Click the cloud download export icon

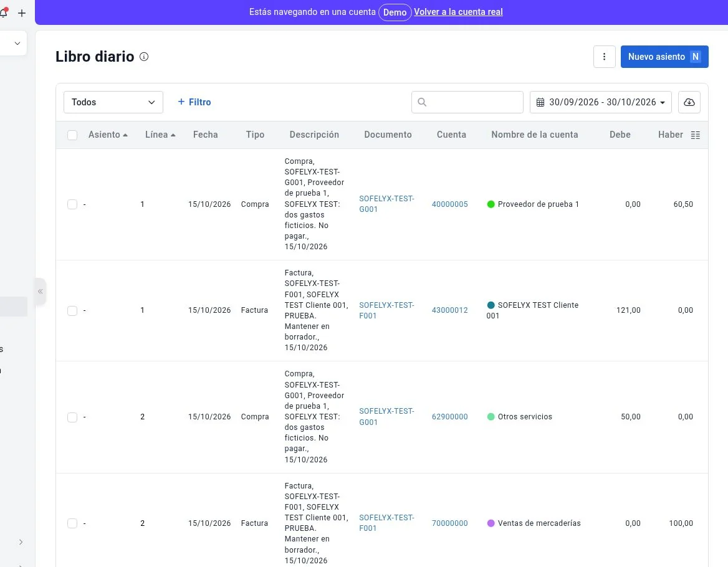pos(689,102)
